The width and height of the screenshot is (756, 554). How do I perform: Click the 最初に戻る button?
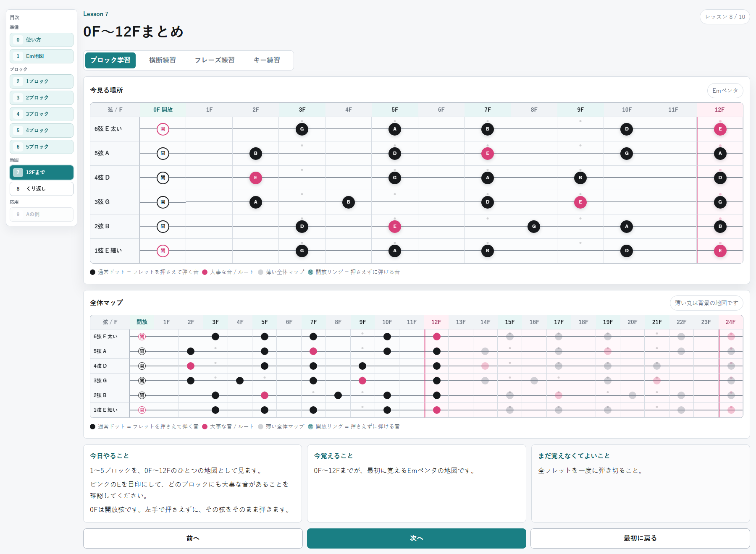[x=640, y=538]
